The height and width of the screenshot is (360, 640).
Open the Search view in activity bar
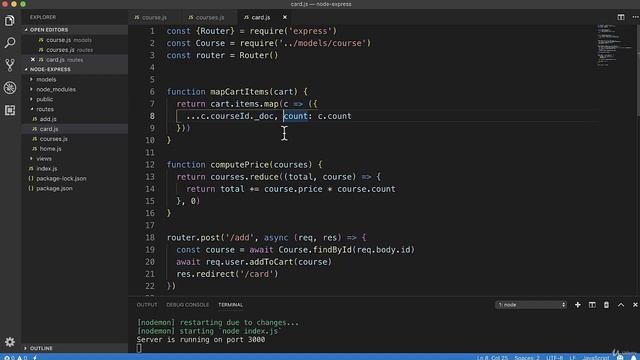pyautogui.click(x=10, y=42)
